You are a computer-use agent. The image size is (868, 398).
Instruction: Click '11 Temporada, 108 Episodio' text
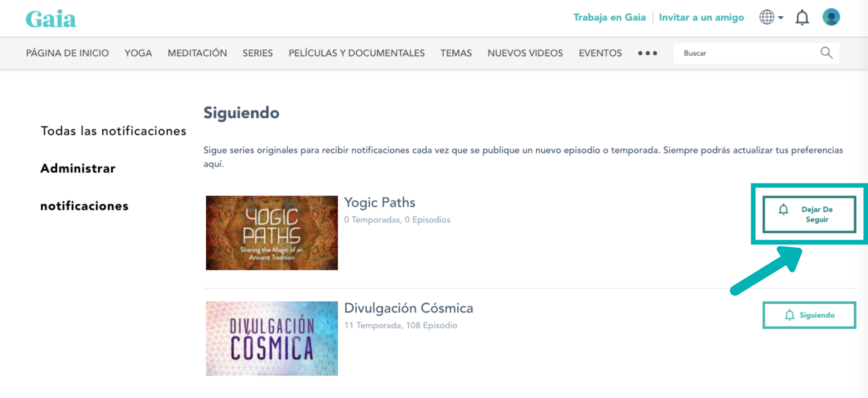coord(401,325)
